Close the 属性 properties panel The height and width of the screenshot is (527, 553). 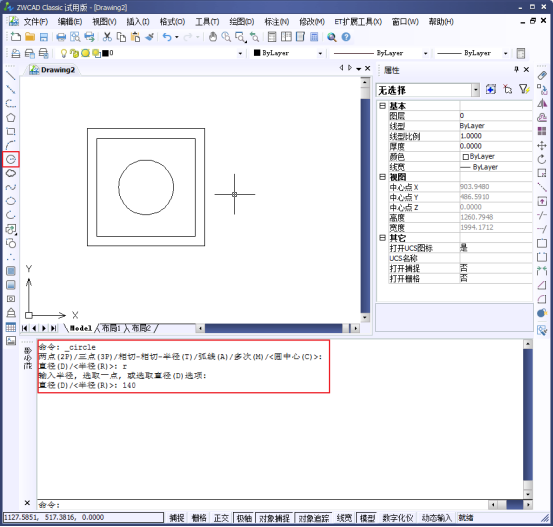(x=526, y=69)
